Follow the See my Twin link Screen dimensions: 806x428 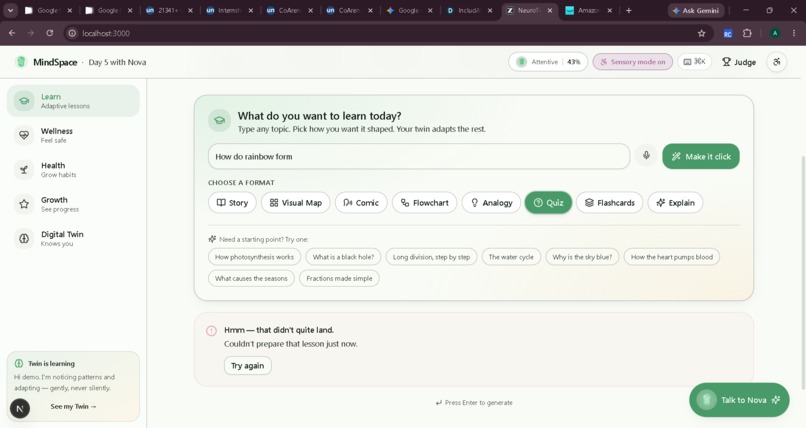pos(73,406)
